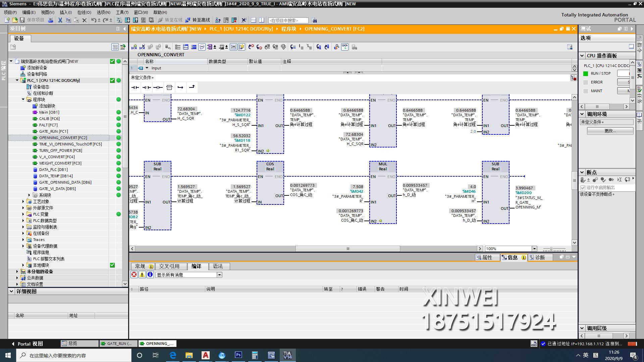The height and width of the screenshot is (362, 644).
Task: Insert a normally closed contact
Action: 147,87
